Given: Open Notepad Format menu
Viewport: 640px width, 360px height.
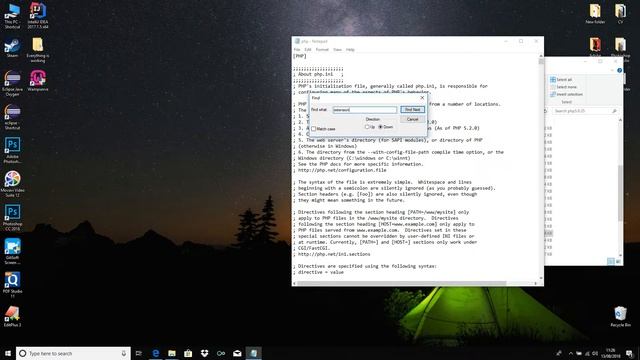Looking at the screenshot, I should click(322, 49).
